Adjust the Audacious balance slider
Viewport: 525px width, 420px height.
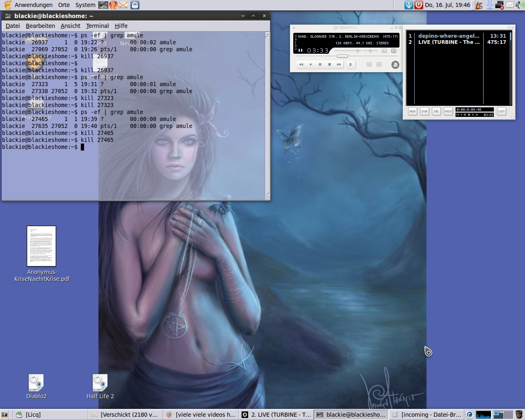371,51
